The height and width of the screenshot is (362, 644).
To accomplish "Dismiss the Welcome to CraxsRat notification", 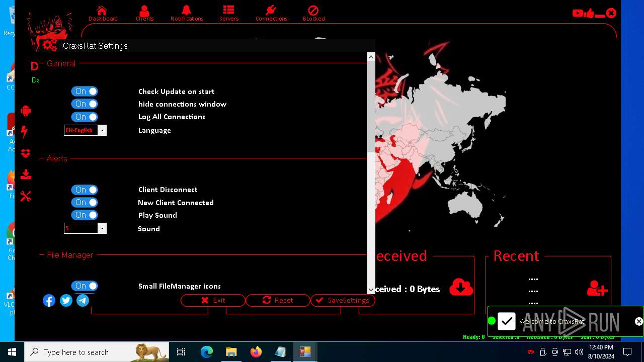I will (x=638, y=321).
